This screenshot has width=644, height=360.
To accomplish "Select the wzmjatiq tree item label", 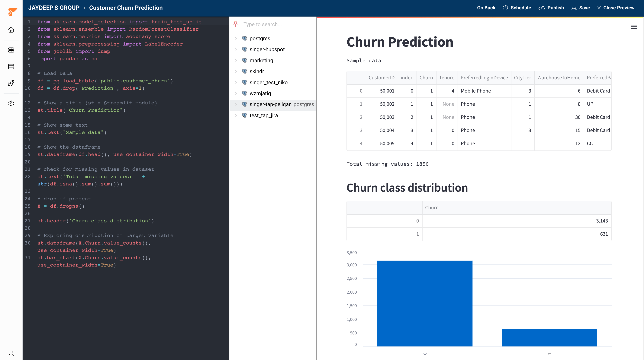I will coord(260,93).
